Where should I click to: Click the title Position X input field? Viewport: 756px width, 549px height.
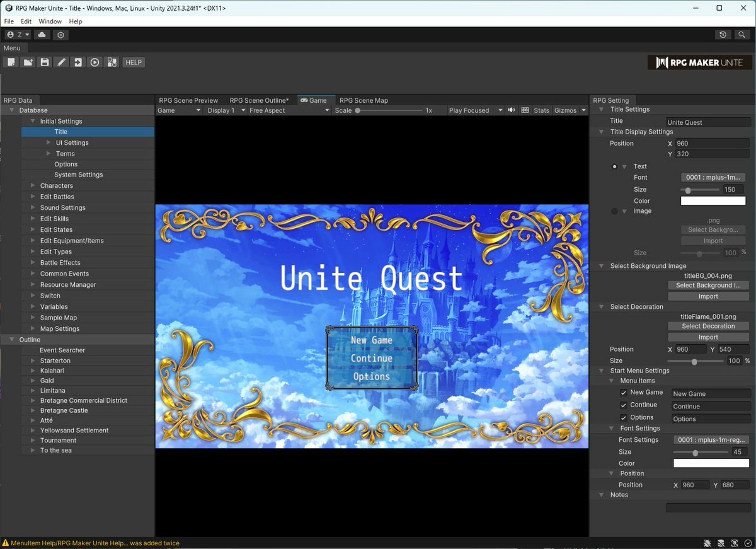tap(712, 144)
